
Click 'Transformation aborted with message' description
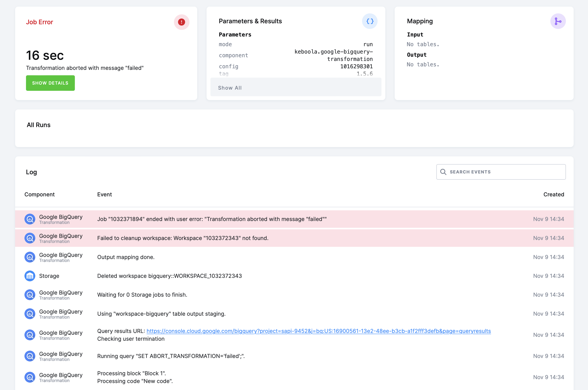click(85, 68)
